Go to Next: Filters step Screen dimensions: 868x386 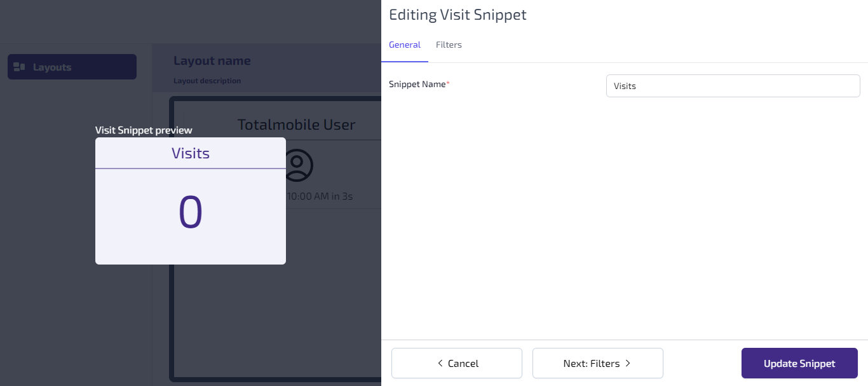[598, 363]
